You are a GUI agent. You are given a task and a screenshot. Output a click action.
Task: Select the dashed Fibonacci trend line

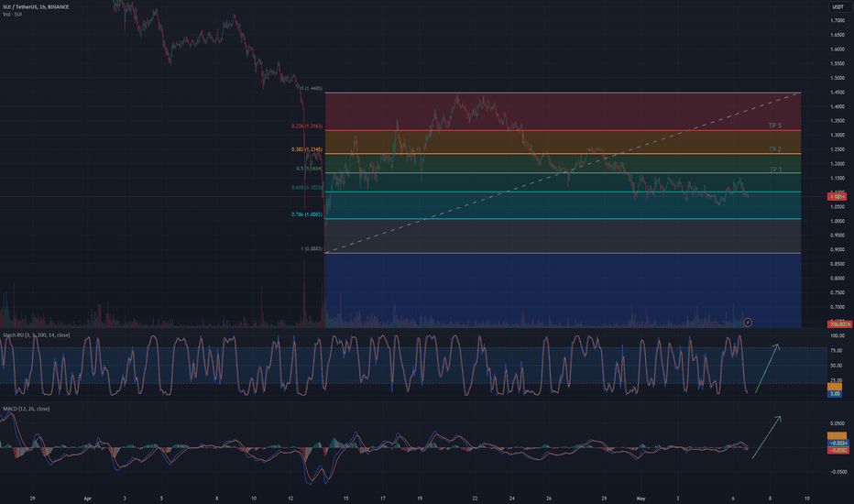coord(563,172)
